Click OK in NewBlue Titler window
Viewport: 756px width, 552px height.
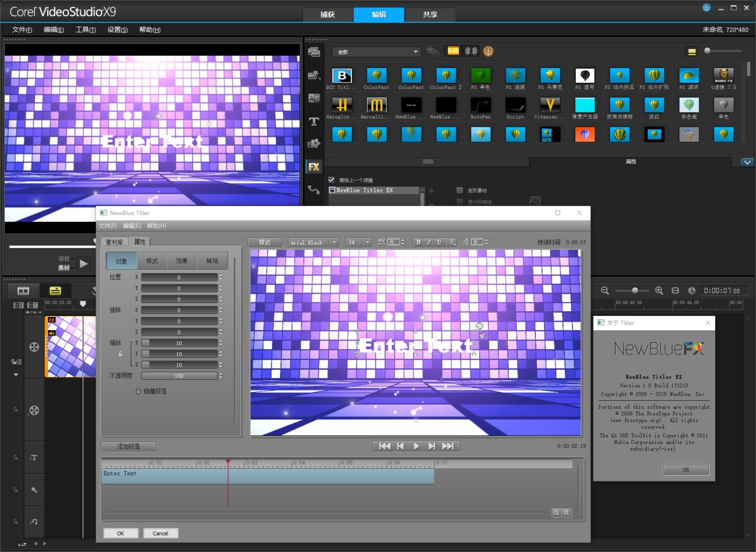coord(121,533)
